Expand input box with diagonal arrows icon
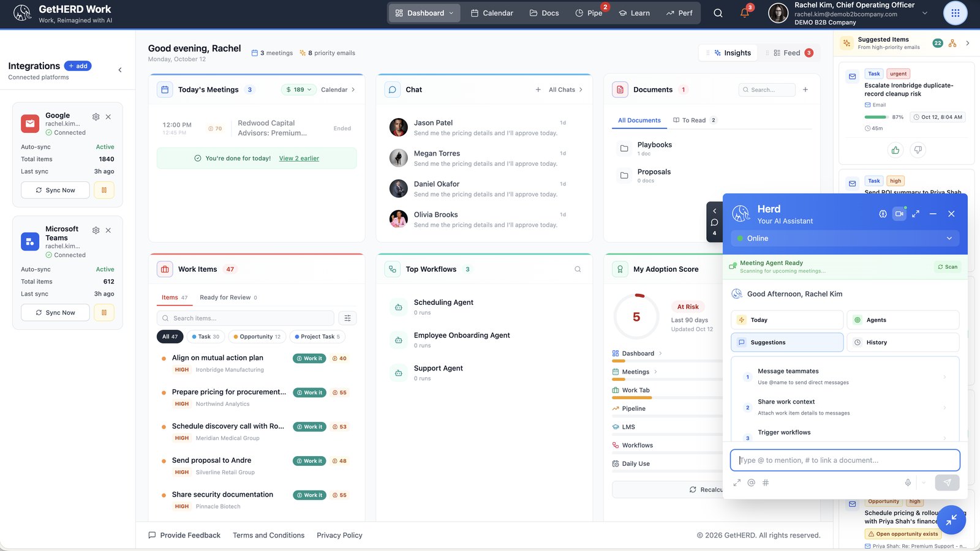The width and height of the screenshot is (980, 551). click(737, 482)
